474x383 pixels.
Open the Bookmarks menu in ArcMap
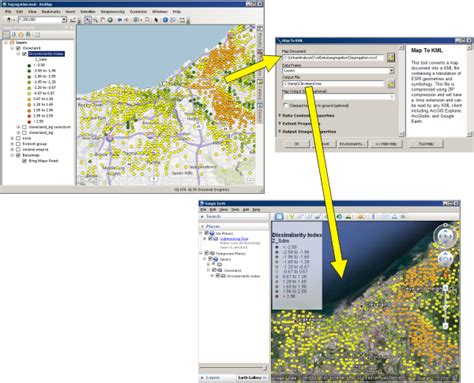pos(51,12)
